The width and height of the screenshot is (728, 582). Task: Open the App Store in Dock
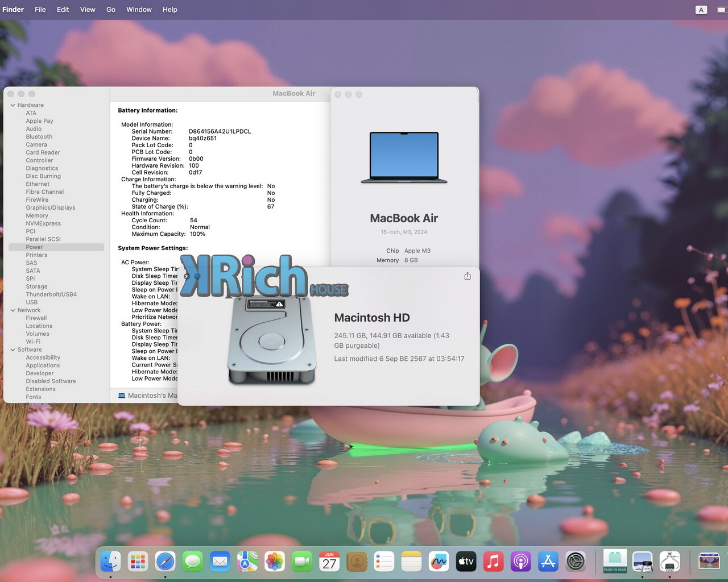548,562
